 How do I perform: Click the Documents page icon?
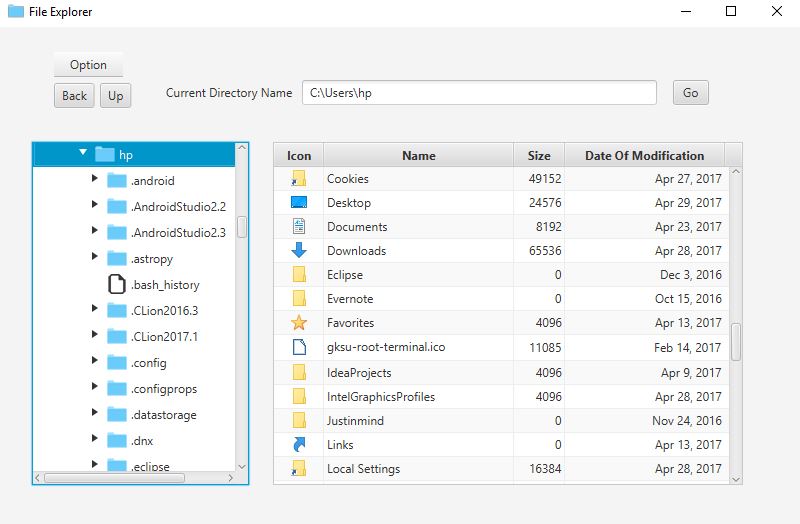299,226
